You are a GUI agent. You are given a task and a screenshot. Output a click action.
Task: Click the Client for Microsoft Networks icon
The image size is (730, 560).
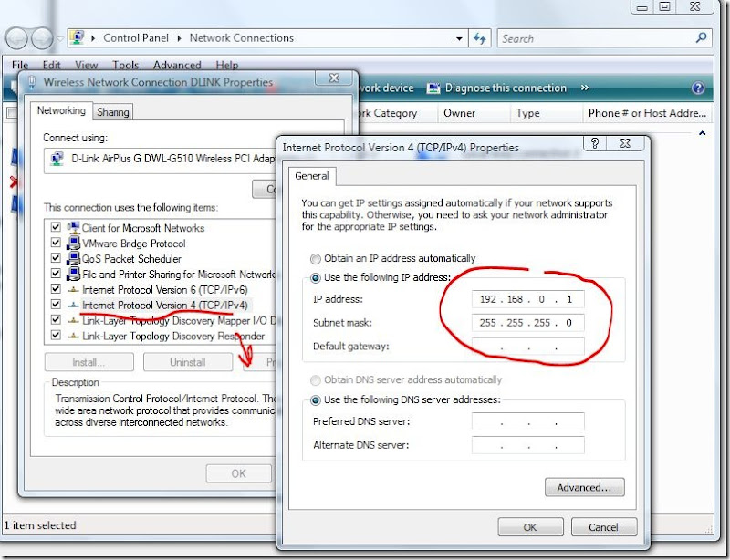click(x=73, y=228)
